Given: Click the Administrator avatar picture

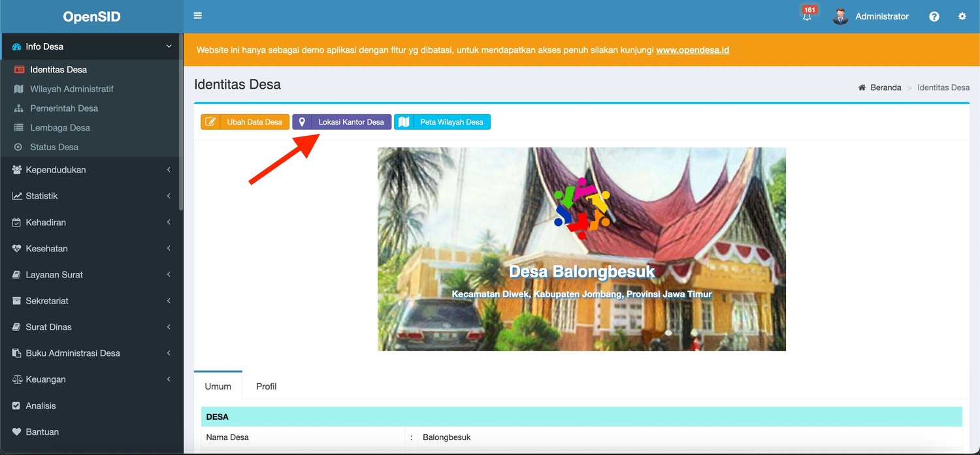Looking at the screenshot, I should coord(840,17).
